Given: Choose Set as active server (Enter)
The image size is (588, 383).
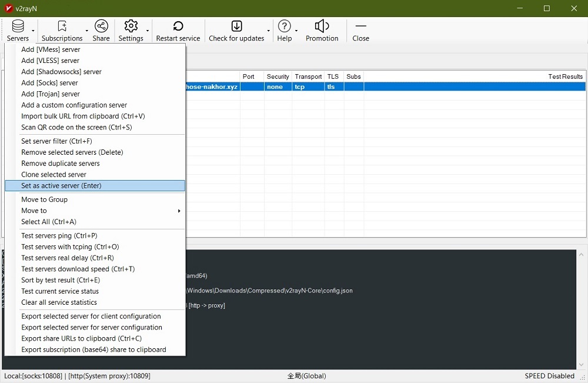Looking at the screenshot, I should (61, 186).
